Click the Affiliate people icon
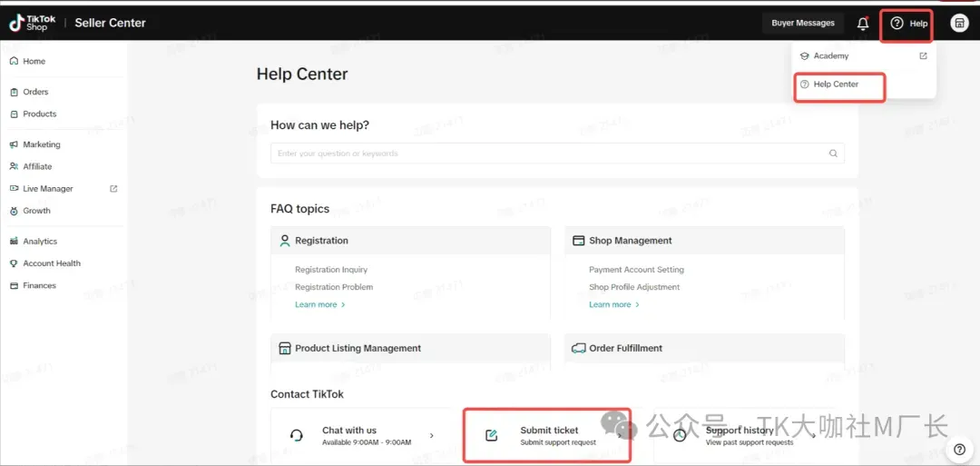Image resolution: width=980 pixels, height=466 pixels. tap(14, 166)
